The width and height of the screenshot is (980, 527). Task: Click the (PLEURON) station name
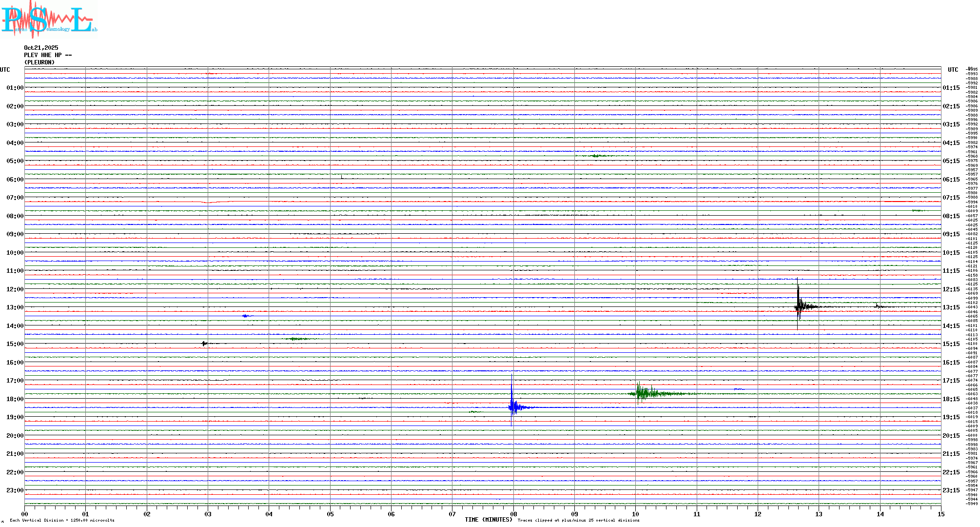[x=39, y=62]
